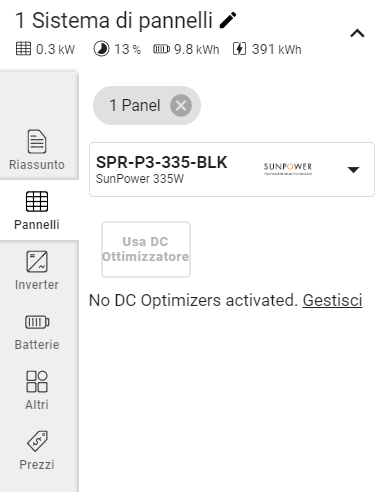Click the 13 % pie chart icon
Screen dimensions: 389x492
pos(101,49)
